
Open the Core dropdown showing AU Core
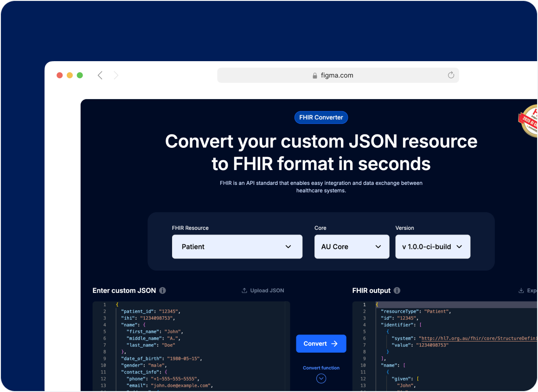[x=352, y=247]
